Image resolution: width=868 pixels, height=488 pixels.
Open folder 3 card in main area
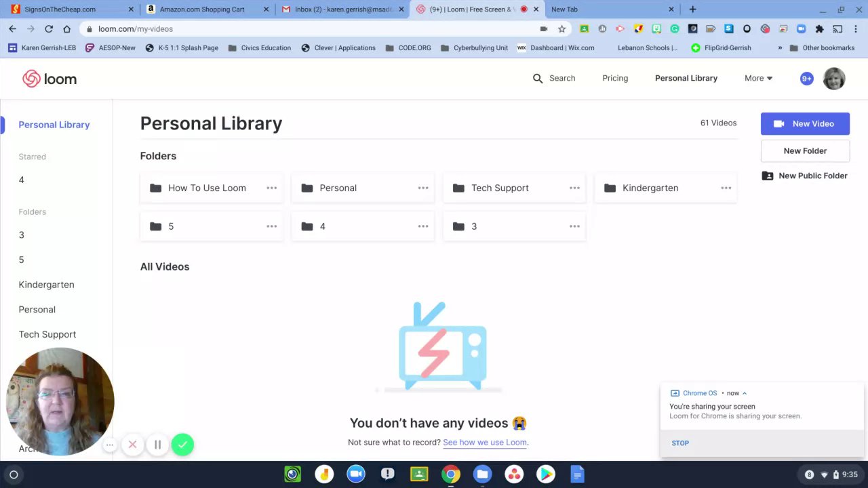click(x=514, y=226)
